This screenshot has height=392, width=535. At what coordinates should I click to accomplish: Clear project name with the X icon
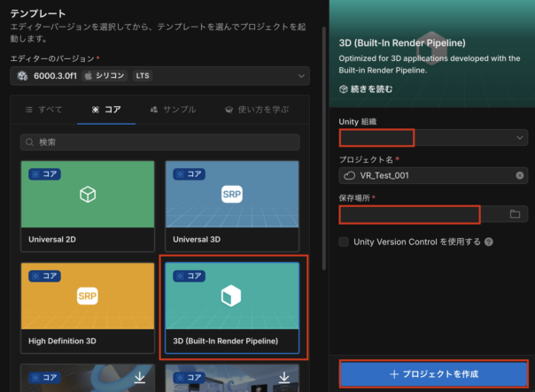coord(519,175)
